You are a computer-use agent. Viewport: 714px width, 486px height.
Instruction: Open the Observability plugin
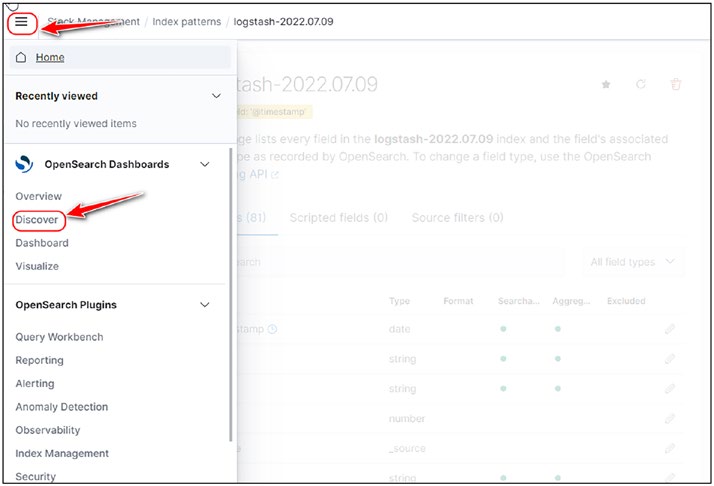(x=47, y=430)
